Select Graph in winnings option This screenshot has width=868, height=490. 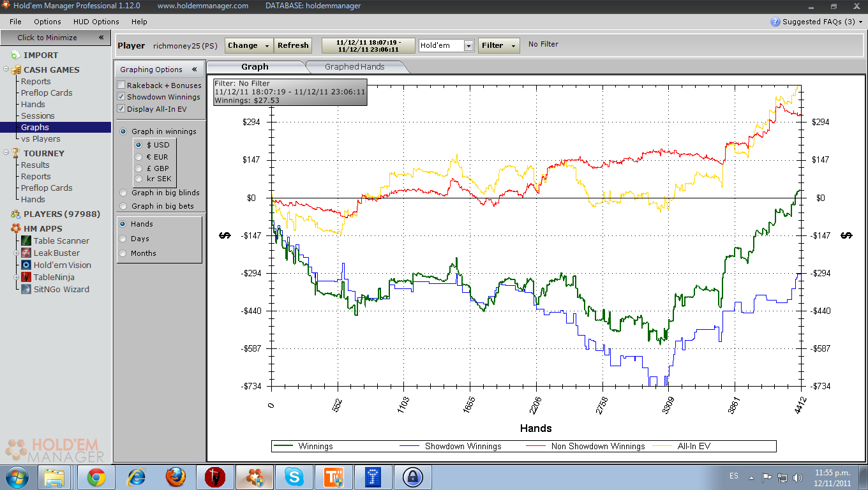tap(124, 131)
